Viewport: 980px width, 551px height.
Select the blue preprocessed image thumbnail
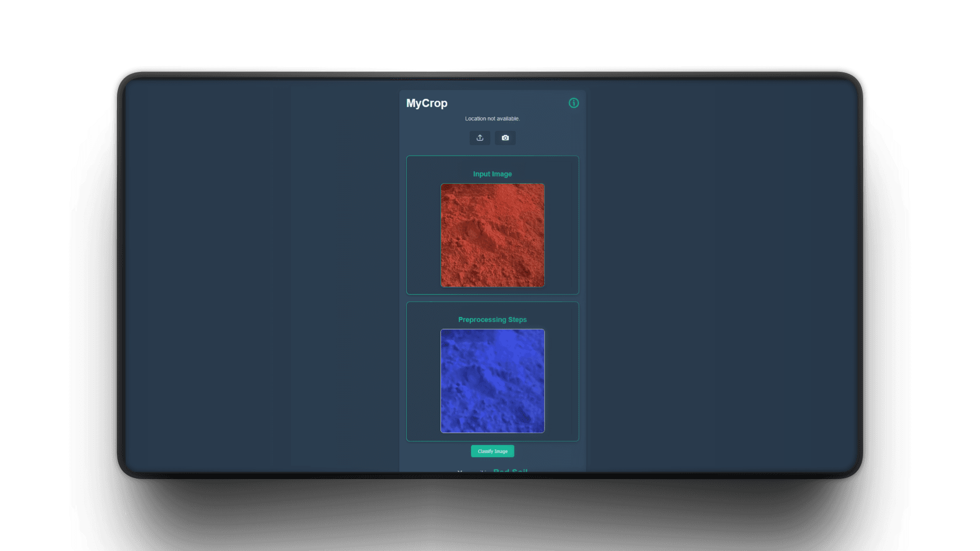coord(493,381)
